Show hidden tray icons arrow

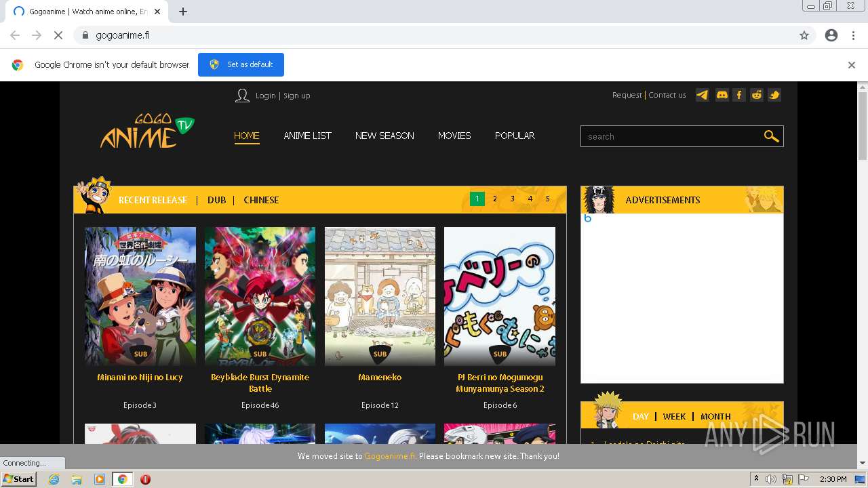tap(756, 479)
